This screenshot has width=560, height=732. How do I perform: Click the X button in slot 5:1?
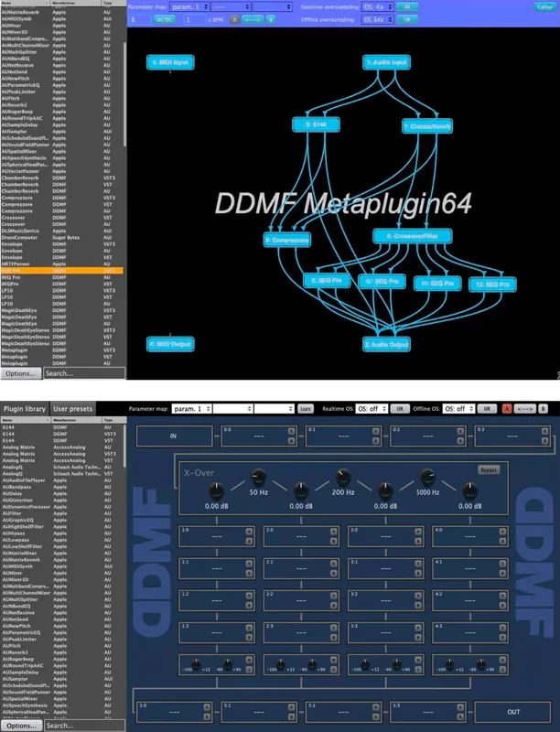(x=291, y=707)
